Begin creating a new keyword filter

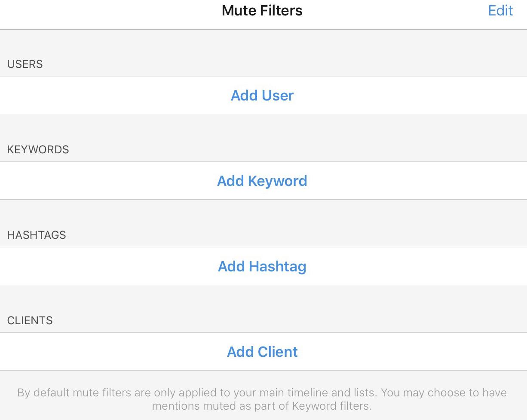click(262, 181)
